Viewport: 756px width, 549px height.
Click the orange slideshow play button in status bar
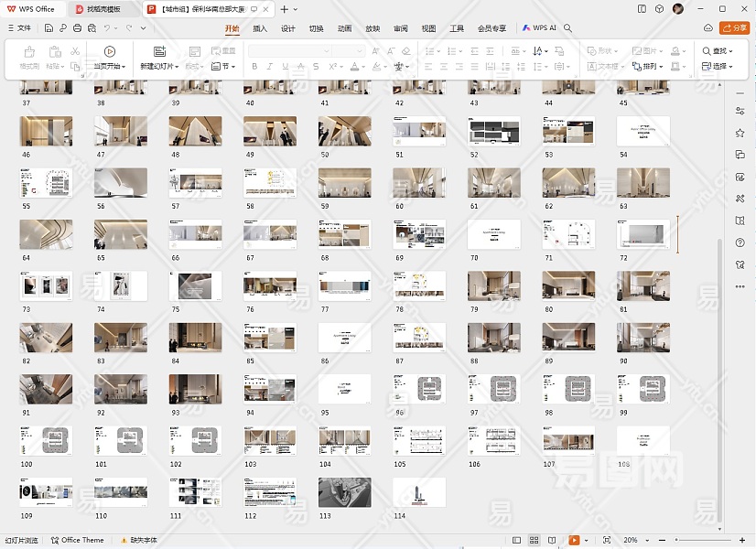[574, 541]
